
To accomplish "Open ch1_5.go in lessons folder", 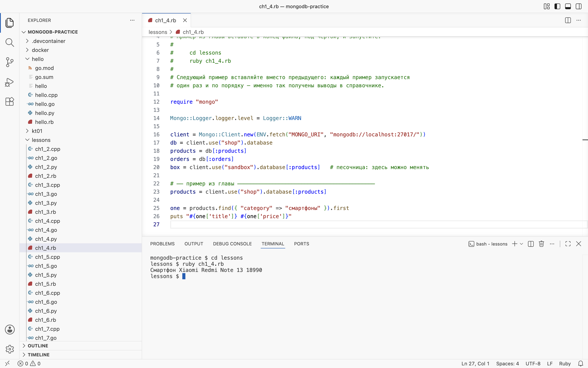I will coord(81,266).
